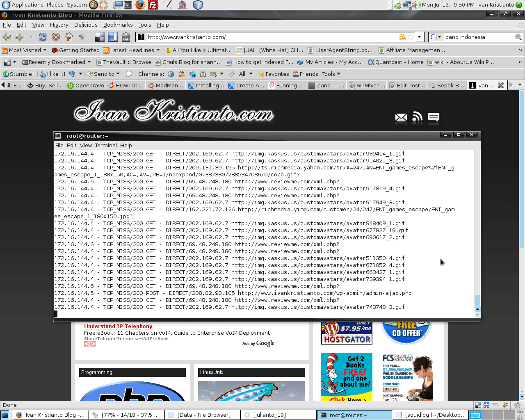
Task: Open Firefox History menu
Action: click(59, 25)
